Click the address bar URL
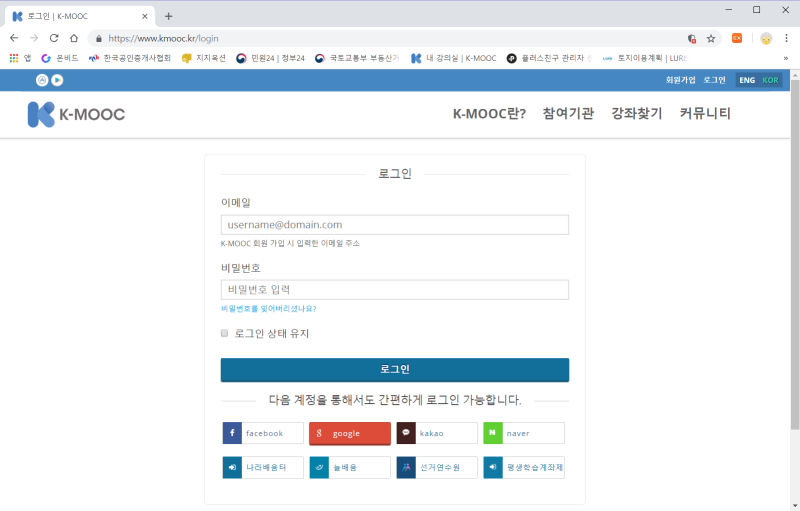Image resolution: width=800 pixels, height=511 pixels. [x=163, y=38]
